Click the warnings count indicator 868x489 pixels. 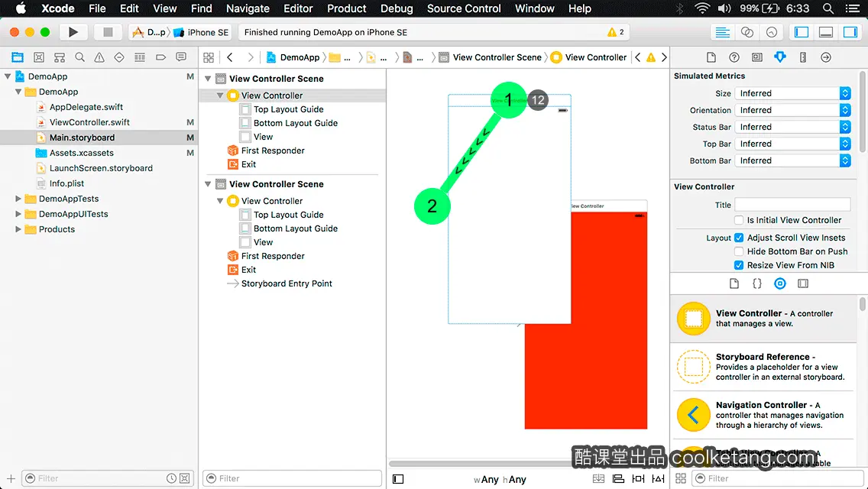coord(616,32)
